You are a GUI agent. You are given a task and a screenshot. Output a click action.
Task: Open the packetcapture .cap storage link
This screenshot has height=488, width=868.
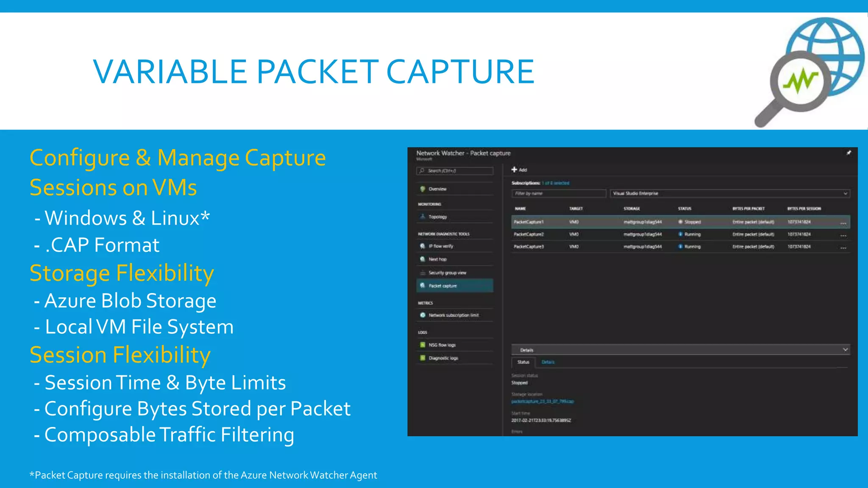542,401
